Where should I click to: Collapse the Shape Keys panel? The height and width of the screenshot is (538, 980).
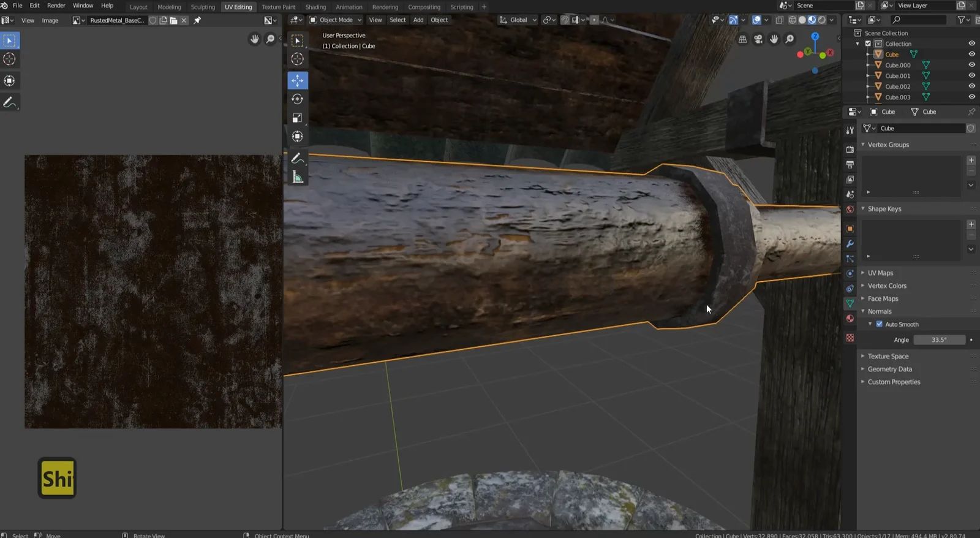click(884, 209)
